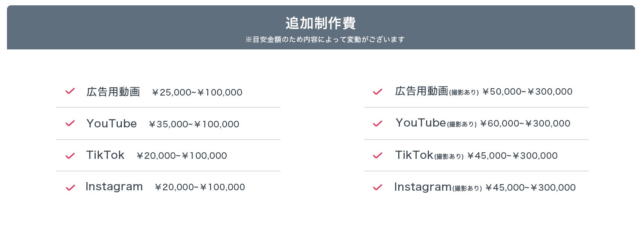Click the ¥25,000~¥100,000 price text
The height and width of the screenshot is (227, 644).
click(197, 93)
